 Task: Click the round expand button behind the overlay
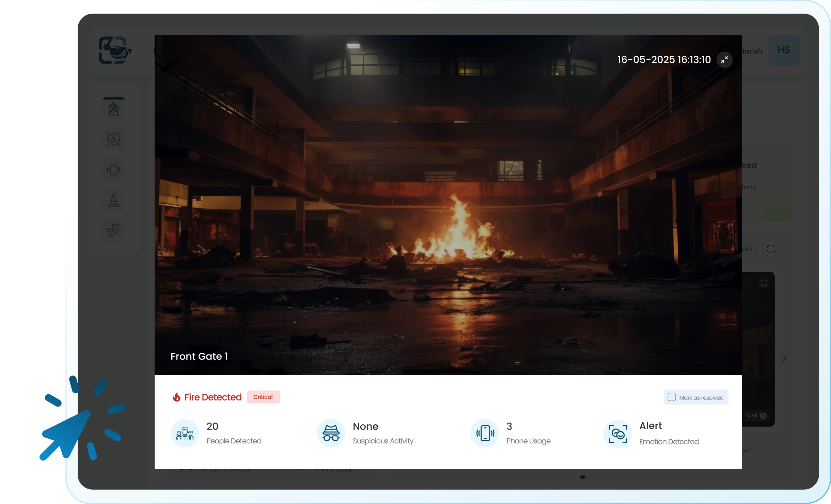[x=771, y=249]
